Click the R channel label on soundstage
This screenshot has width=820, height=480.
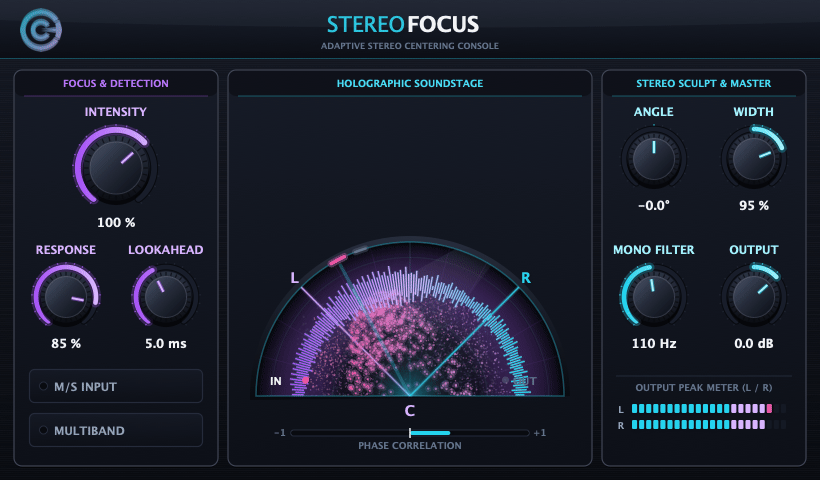526,278
